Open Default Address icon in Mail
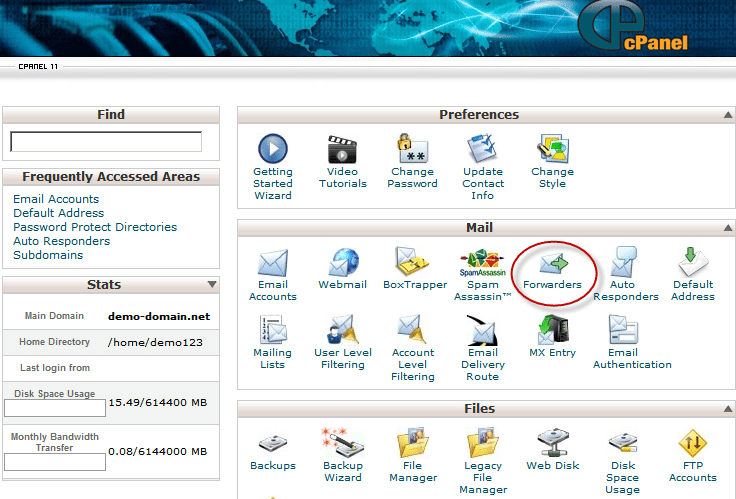This screenshot has height=499, width=736. (693, 261)
